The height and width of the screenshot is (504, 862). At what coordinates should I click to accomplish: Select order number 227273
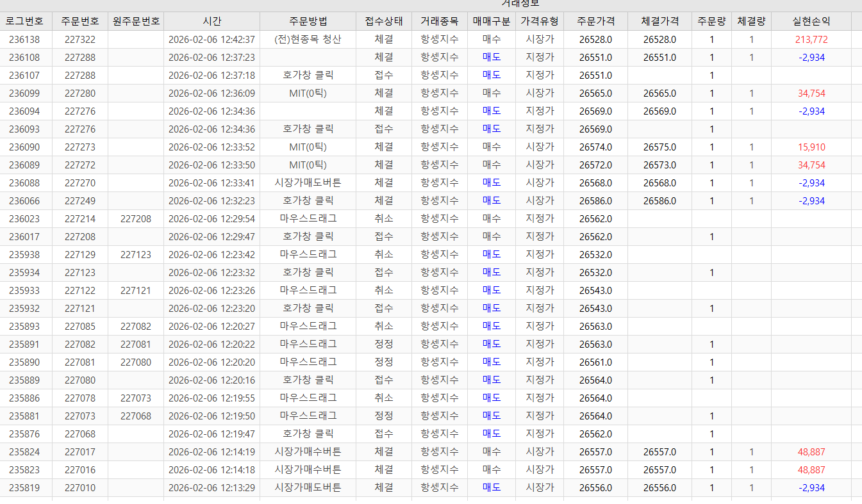tap(80, 147)
